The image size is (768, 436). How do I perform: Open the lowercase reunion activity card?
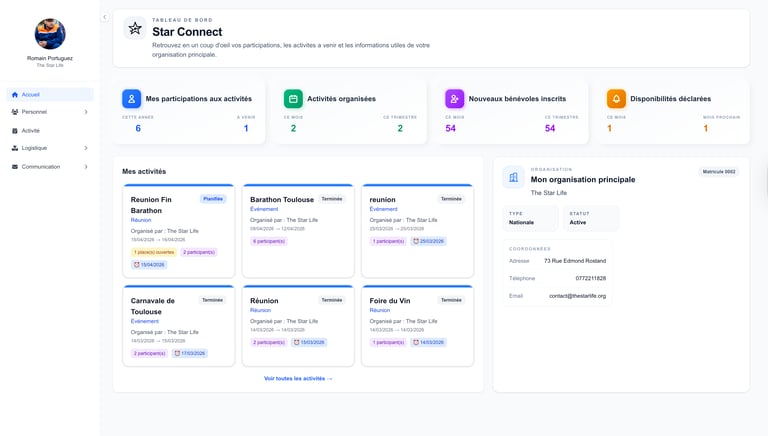[417, 231]
